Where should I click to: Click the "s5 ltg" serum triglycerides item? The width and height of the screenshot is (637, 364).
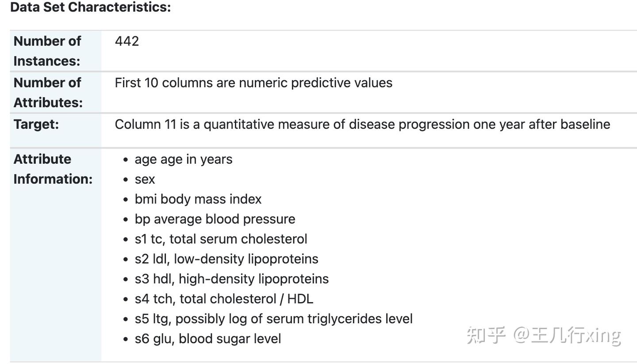point(273,318)
